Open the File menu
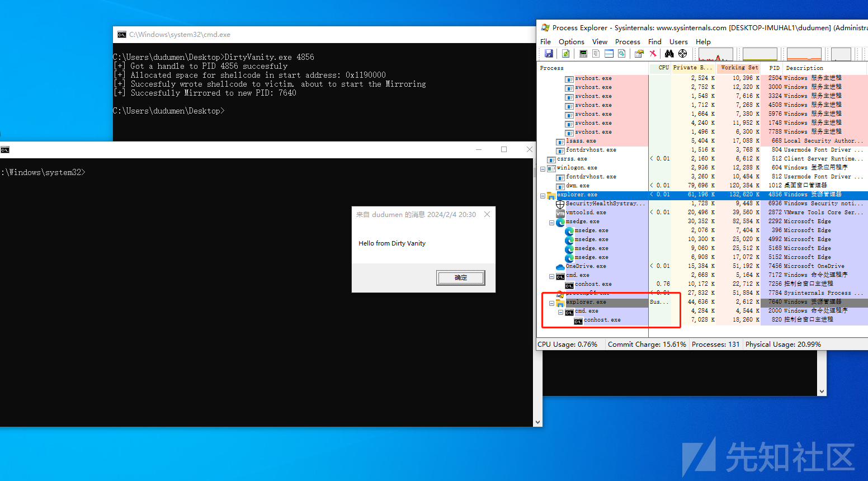 (x=545, y=41)
